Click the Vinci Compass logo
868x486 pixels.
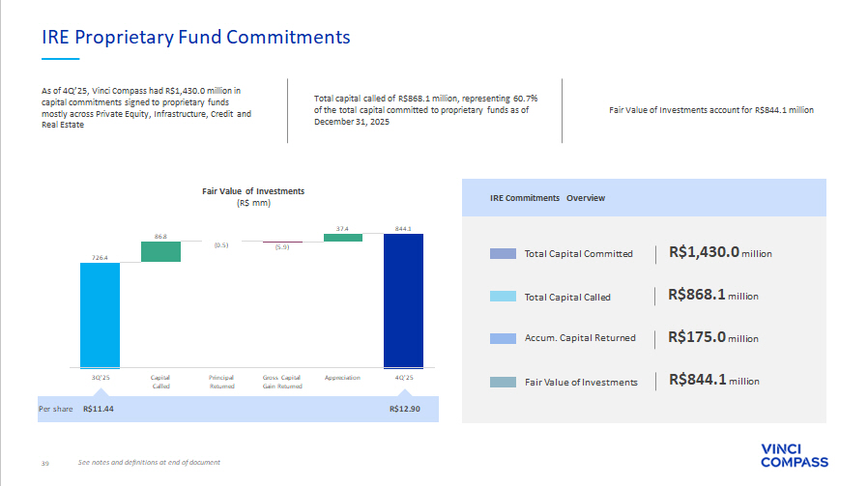click(x=794, y=455)
